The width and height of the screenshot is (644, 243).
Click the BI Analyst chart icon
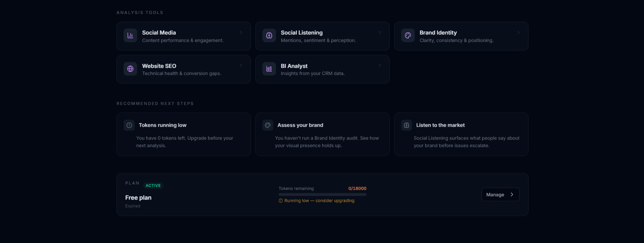tap(269, 69)
